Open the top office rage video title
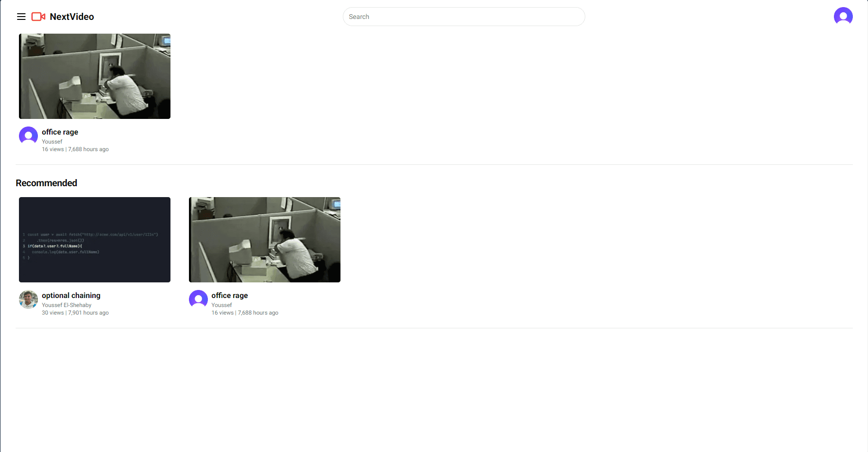This screenshot has height=452, width=868. [x=60, y=132]
